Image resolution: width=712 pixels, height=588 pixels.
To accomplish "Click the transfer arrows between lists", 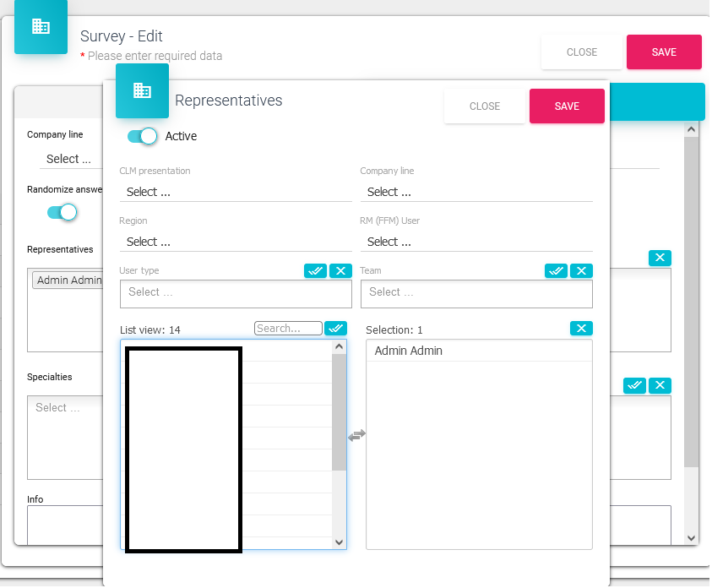I will tap(356, 435).
